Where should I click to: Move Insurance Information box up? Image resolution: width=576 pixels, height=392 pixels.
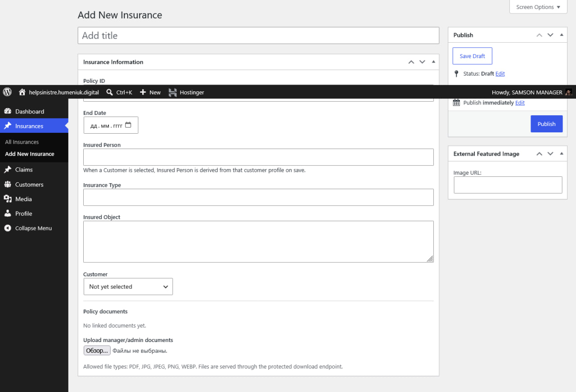click(411, 62)
